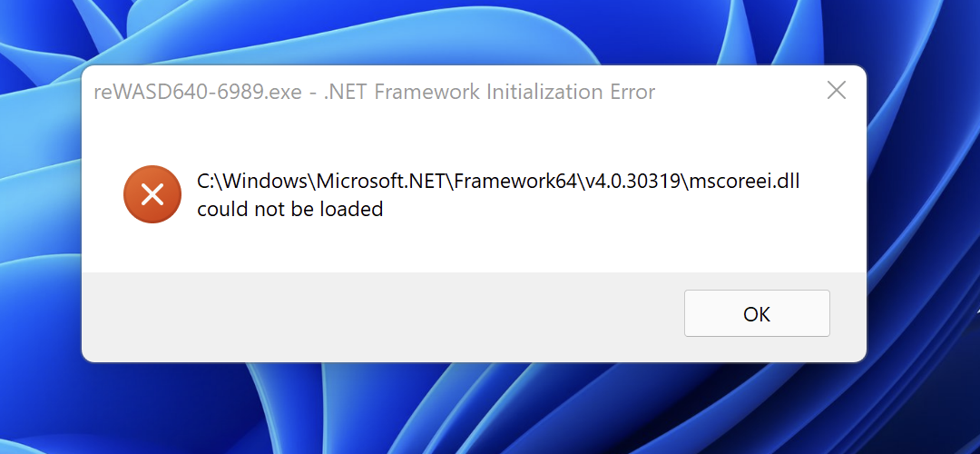Click the OK button

click(757, 313)
